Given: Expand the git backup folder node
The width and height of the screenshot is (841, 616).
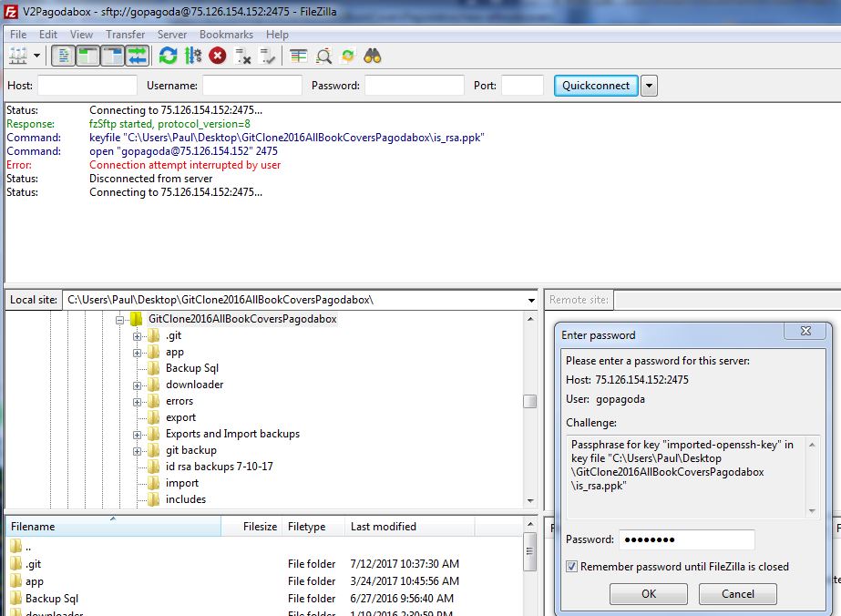Looking at the screenshot, I should (137, 451).
